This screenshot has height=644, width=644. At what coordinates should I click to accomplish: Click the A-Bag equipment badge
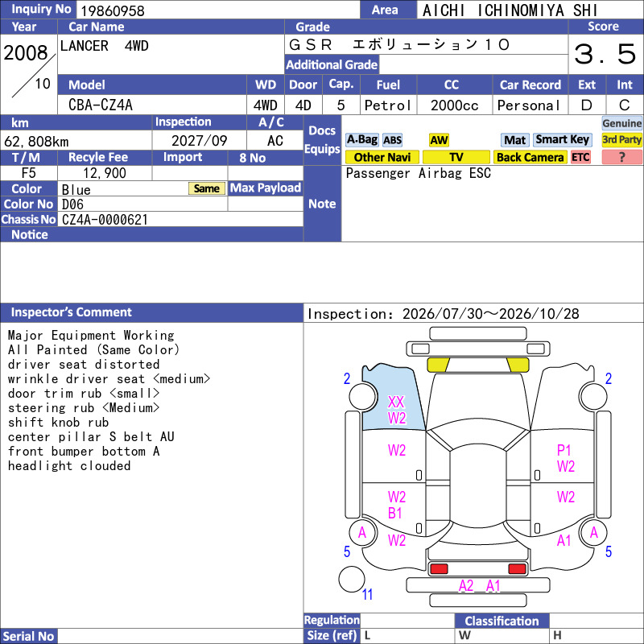tap(361, 140)
